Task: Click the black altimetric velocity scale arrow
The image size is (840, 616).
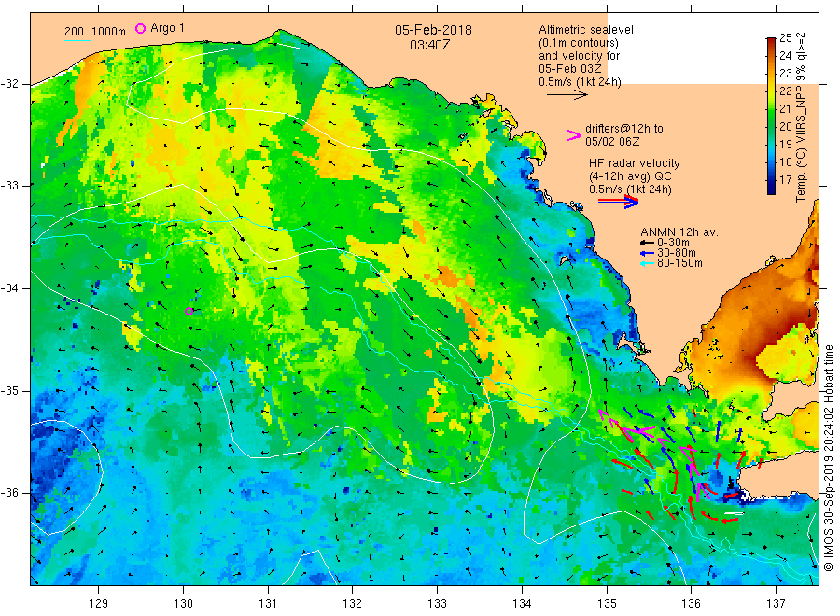Action: (567, 95)
